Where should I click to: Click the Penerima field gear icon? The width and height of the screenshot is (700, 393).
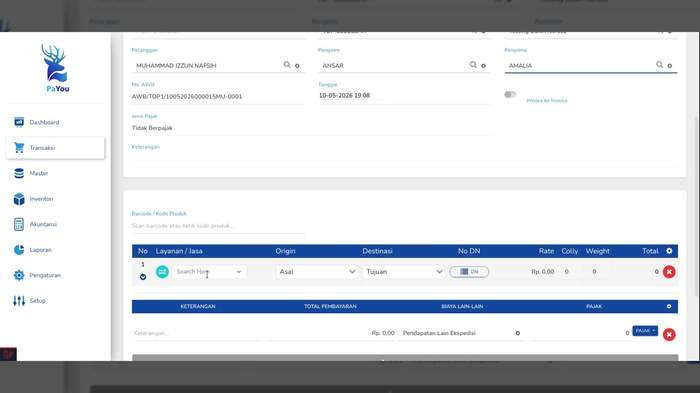pos(670,66)
